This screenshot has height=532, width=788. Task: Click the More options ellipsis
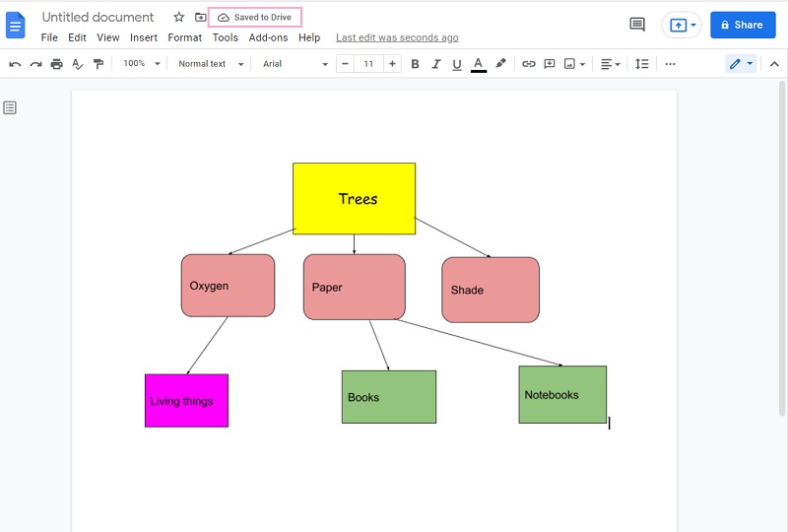click(x=670, y=64)
